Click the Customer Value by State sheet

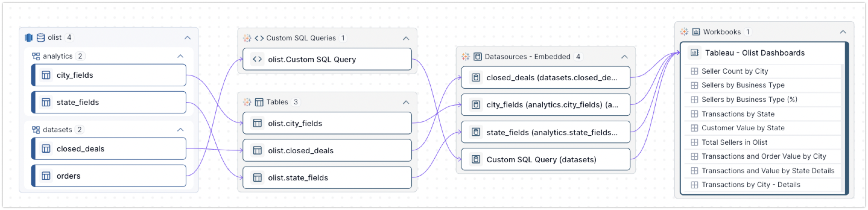point(743,128)
